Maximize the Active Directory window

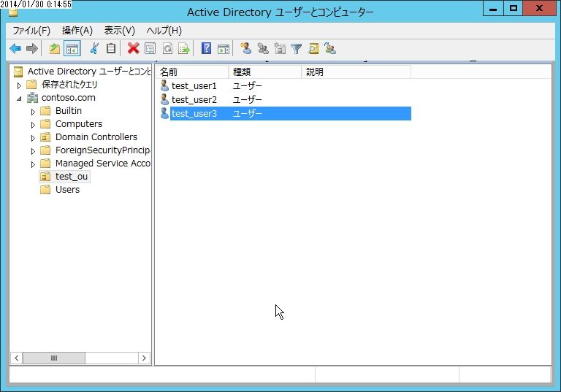pyautogui.click(x=514, y=8)
